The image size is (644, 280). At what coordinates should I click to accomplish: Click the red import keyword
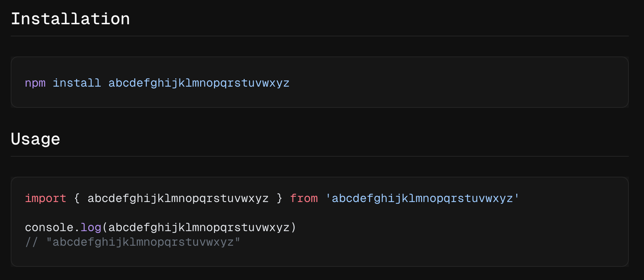click(x=45, y=199)
